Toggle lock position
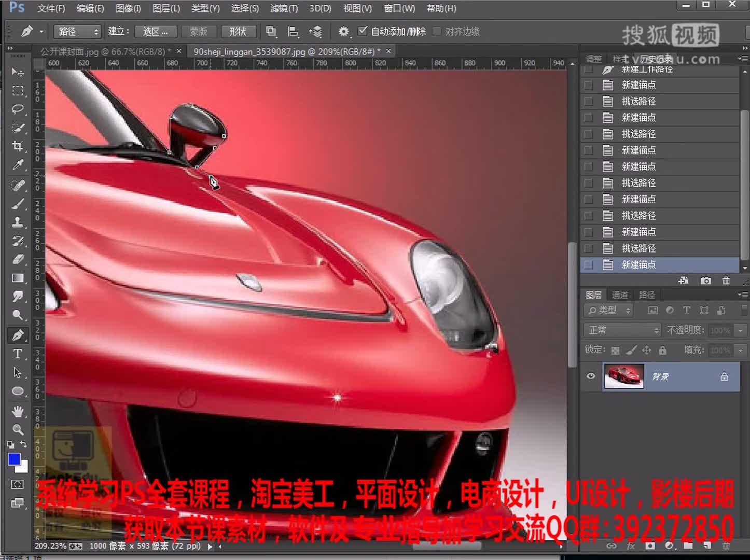Viewport: 750px width, 560px height. 646,351
